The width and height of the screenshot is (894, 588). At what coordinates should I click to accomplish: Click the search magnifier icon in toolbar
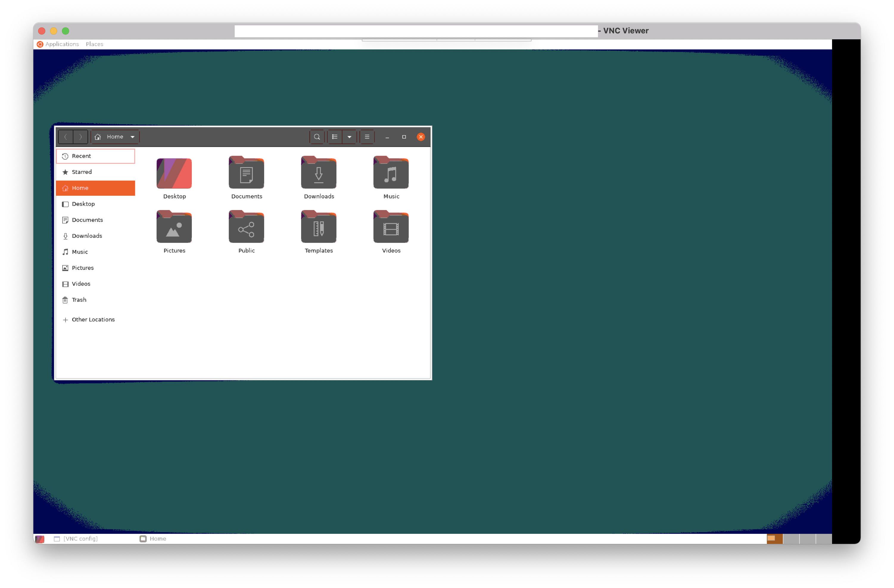coord(317,137)
